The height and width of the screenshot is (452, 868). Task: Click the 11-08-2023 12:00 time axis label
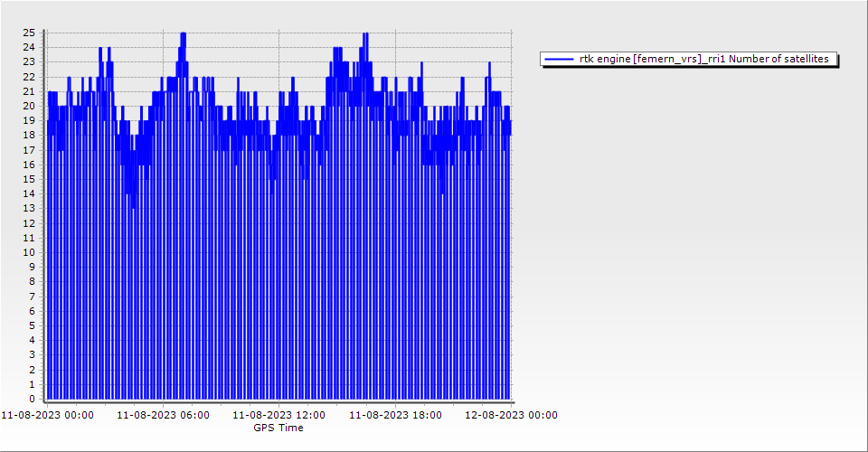pyautogui.click(x=279, y=416)
